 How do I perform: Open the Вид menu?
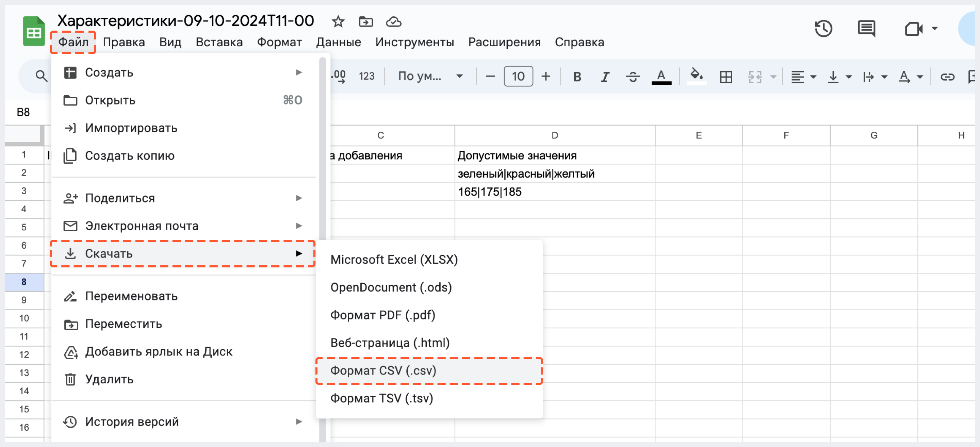(x=170, y=42)
